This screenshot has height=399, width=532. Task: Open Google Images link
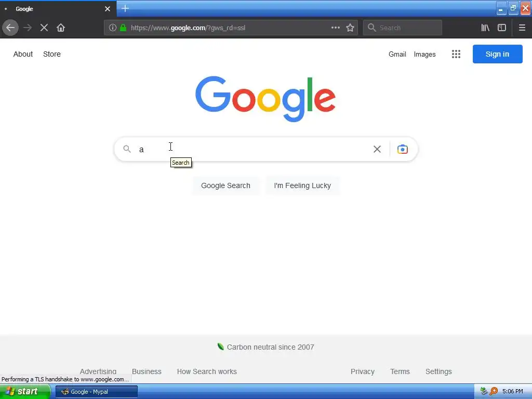pyautogui.click(x=424, y=54)
